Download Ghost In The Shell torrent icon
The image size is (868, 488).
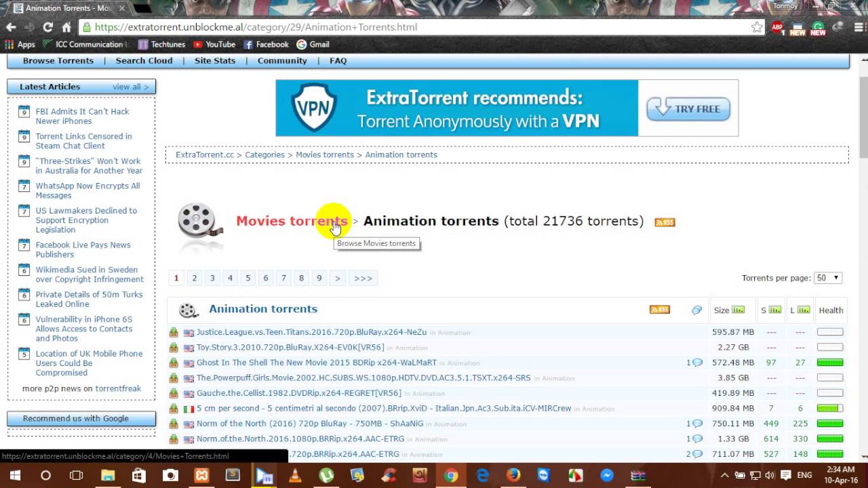tap(174, 363)
